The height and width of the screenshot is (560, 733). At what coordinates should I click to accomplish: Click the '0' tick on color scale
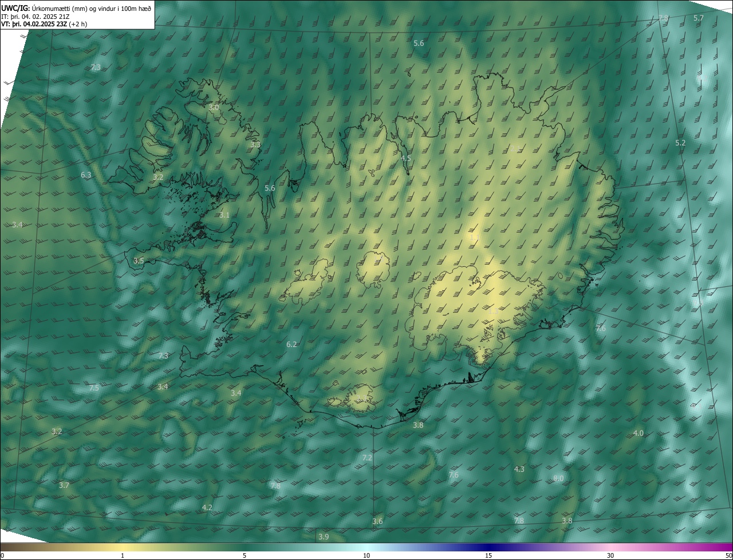coord(2,556)
